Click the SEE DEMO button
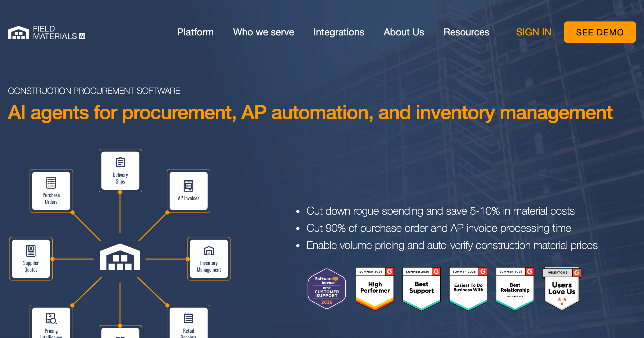This screenshot has width=644, height=338. point(600,32)
